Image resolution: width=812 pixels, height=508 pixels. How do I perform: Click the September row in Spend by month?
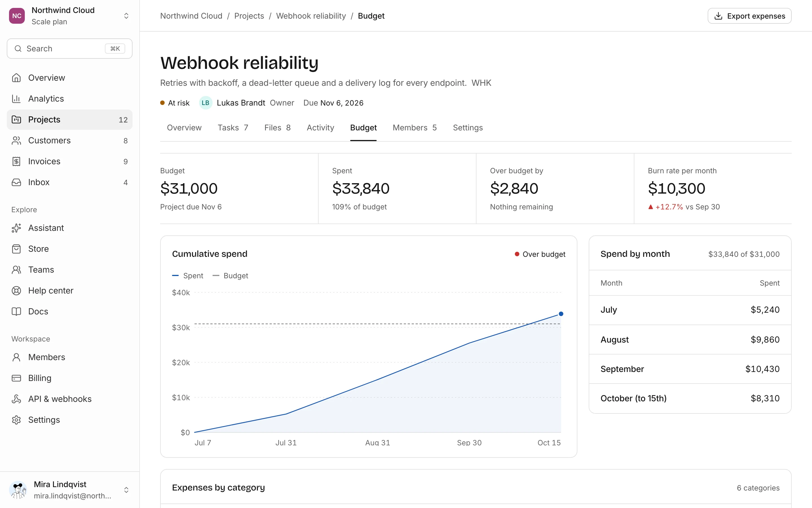[690, 369]
